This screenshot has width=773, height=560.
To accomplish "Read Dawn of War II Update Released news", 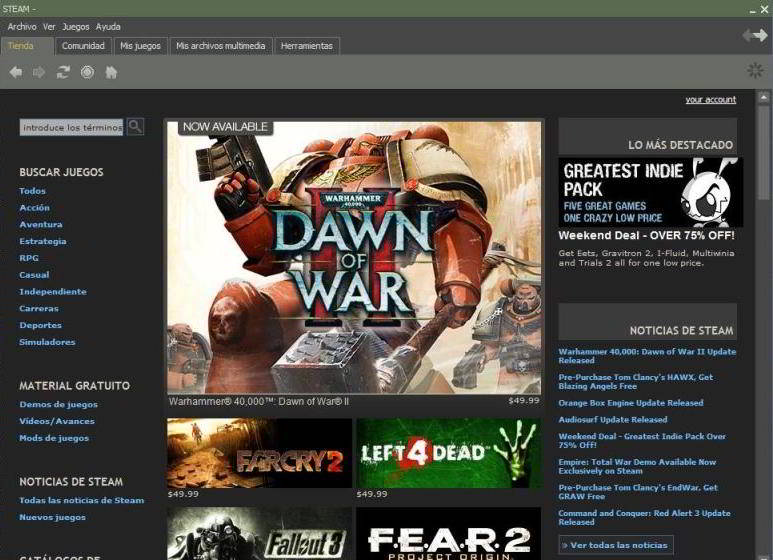I will point(647,356).
